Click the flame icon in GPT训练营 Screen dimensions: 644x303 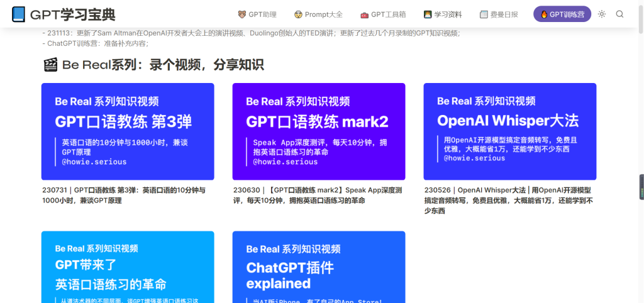point(544,14)
